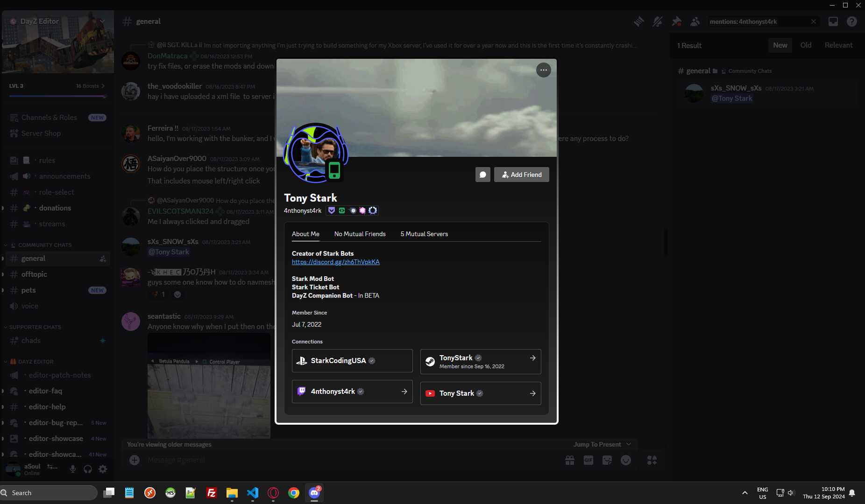Open the pets channel
The image size is (865, 504).
(57, 290)
